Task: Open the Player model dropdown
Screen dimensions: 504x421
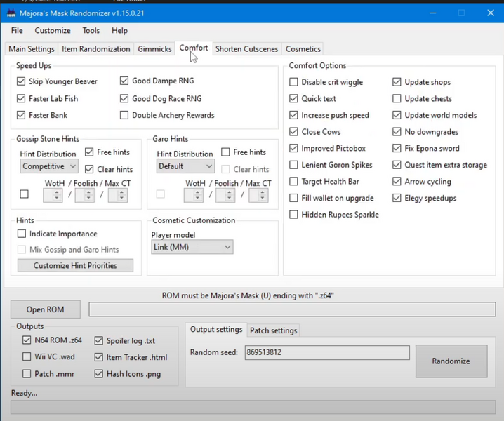Action: [x=192, y=247]
